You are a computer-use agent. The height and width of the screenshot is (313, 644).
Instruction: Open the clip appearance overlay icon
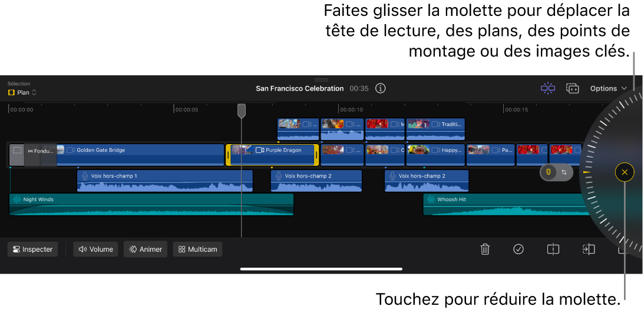pos(572,88)
